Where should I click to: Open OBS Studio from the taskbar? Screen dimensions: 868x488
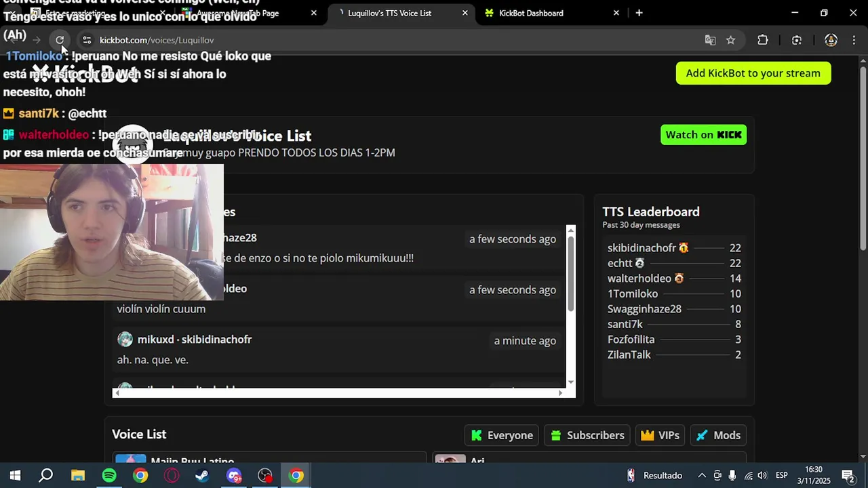pos(265,475)
